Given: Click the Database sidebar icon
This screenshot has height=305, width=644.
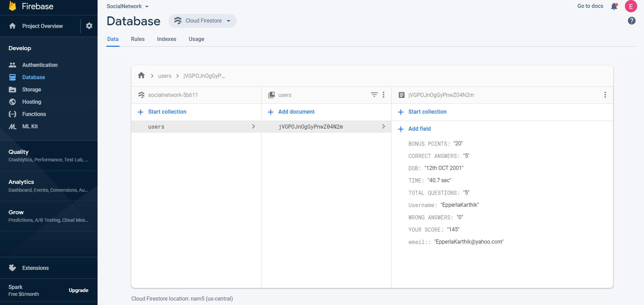Looking at the screenshot, I should click(x=13, y=77).
